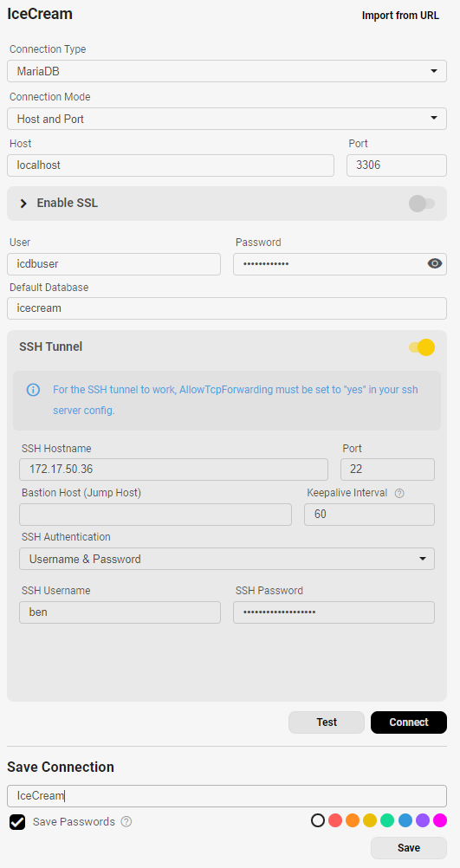Image resolution: width=460 pixels, height=868 pixels.
Task: Click Save button for the connection
Action: point(409,847)
